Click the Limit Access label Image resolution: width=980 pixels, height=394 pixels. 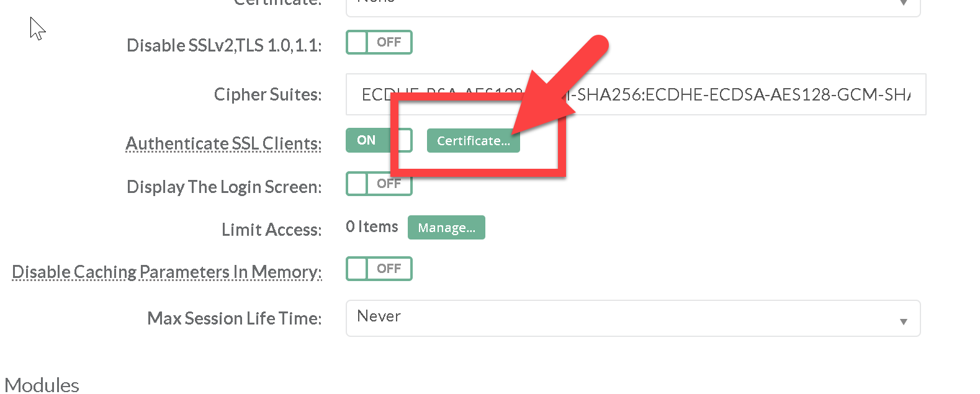coord(271,230)
